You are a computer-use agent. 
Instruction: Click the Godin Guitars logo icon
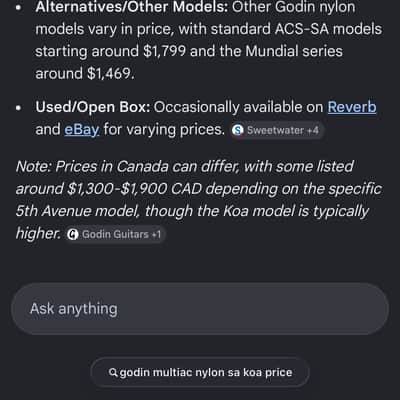[73, 234]
